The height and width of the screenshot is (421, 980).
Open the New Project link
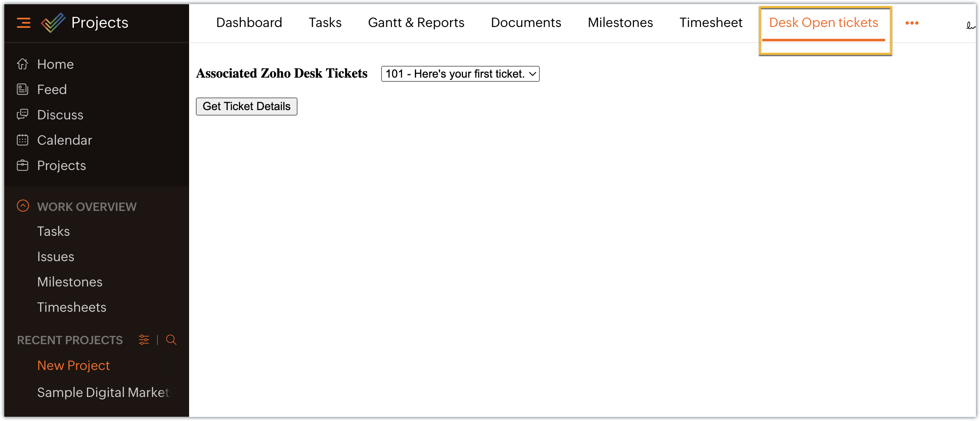pyautogui.click(x=73, y=365)
